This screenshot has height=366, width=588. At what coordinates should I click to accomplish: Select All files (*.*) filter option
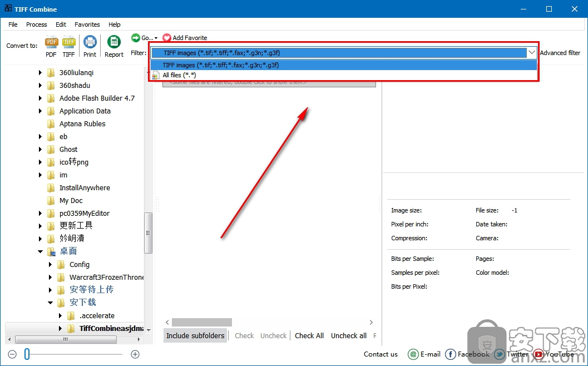tap(344, 76)
